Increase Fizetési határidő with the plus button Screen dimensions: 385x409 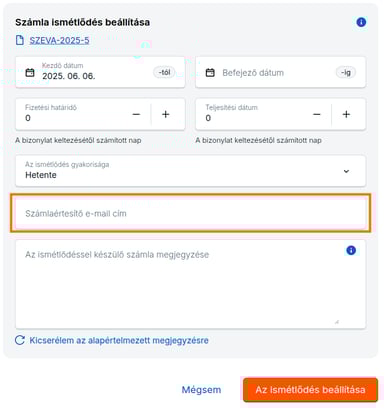[x=166, y=114]
